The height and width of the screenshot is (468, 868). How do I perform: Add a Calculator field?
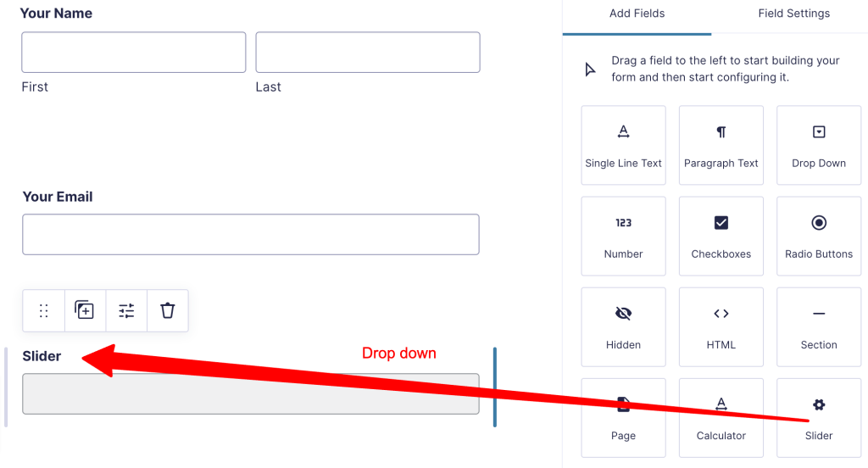tap(721, 417)
